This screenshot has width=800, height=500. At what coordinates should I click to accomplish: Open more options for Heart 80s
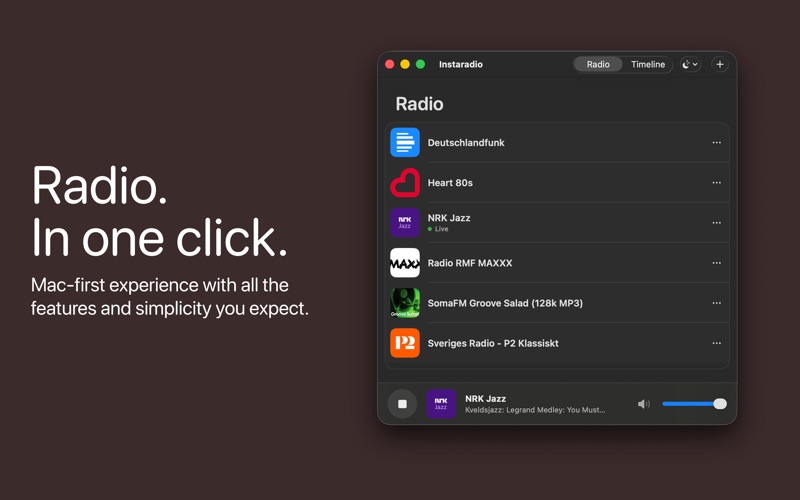click(x=716, y=183)
